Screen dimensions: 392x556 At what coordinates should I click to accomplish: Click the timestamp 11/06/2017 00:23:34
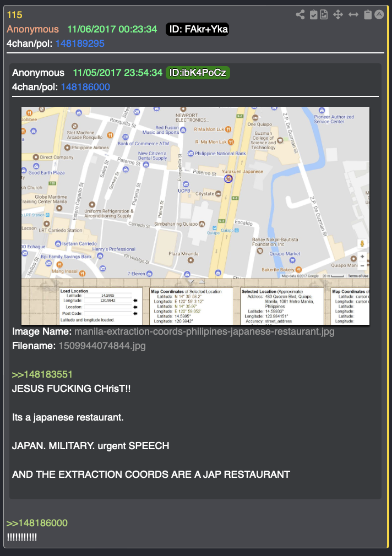click(112, 29)
